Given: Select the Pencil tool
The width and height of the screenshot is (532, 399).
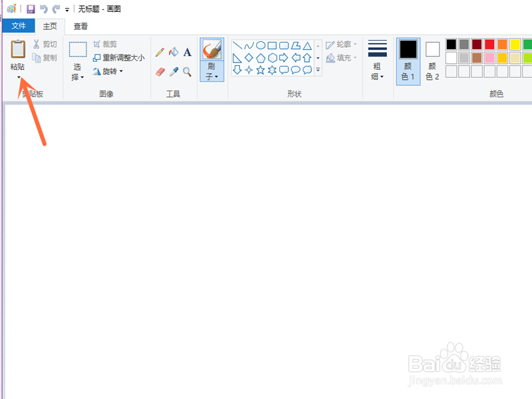Looking at the screenshot, I should tap(160, 53).
